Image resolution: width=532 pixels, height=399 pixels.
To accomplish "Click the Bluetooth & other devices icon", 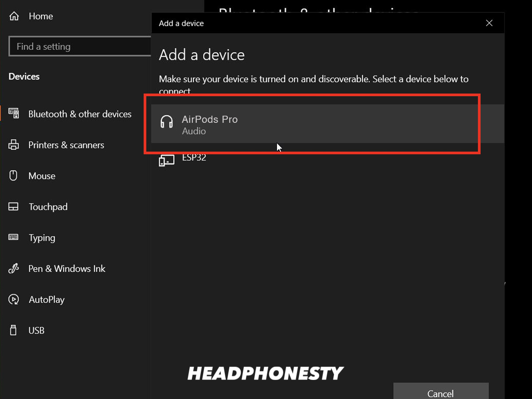I will (14, 113).
